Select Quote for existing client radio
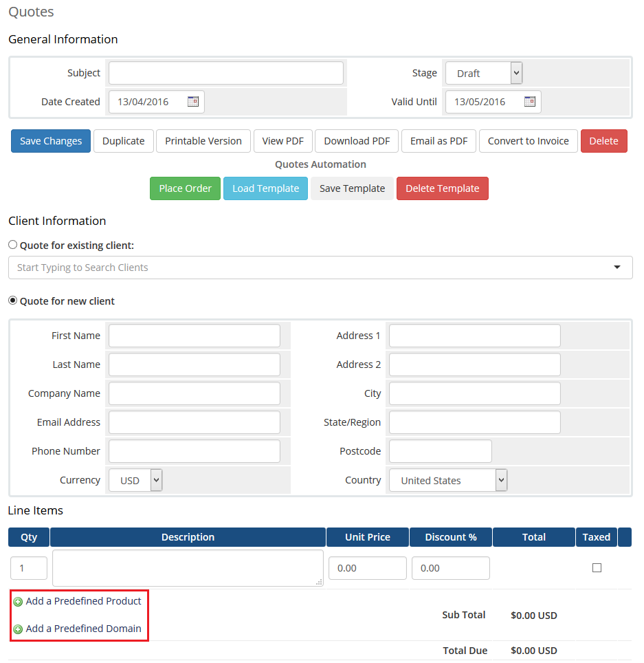This screenshot has width=644, height=663. pos(12,245)
